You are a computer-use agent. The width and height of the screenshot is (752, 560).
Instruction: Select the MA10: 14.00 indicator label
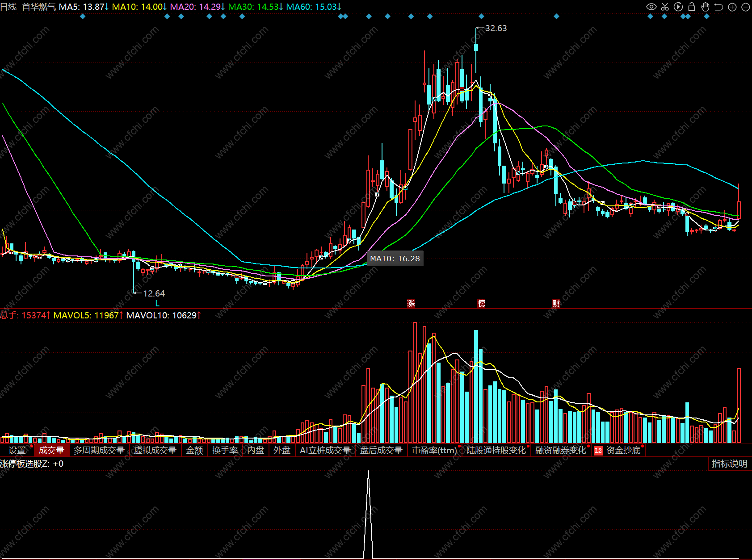[139, 7]
